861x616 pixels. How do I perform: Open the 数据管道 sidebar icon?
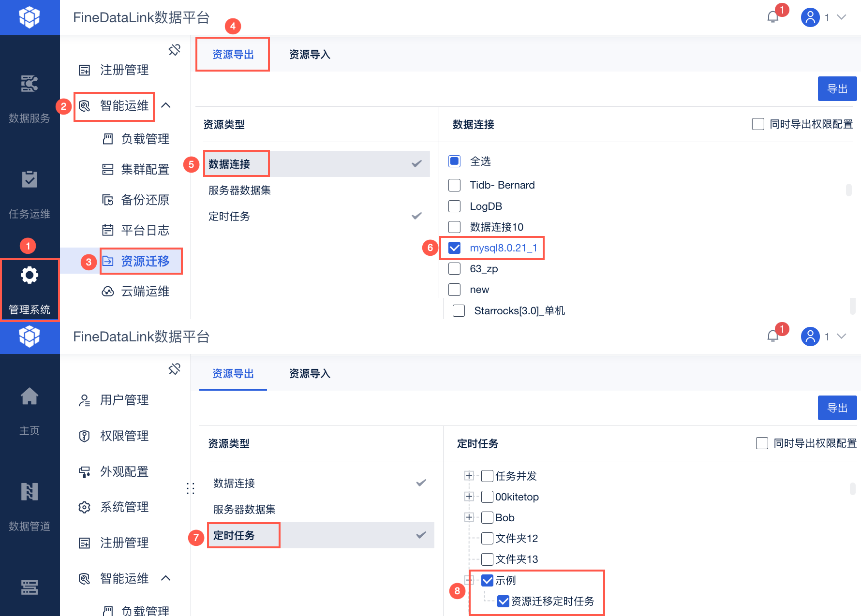tap(30, 492)
